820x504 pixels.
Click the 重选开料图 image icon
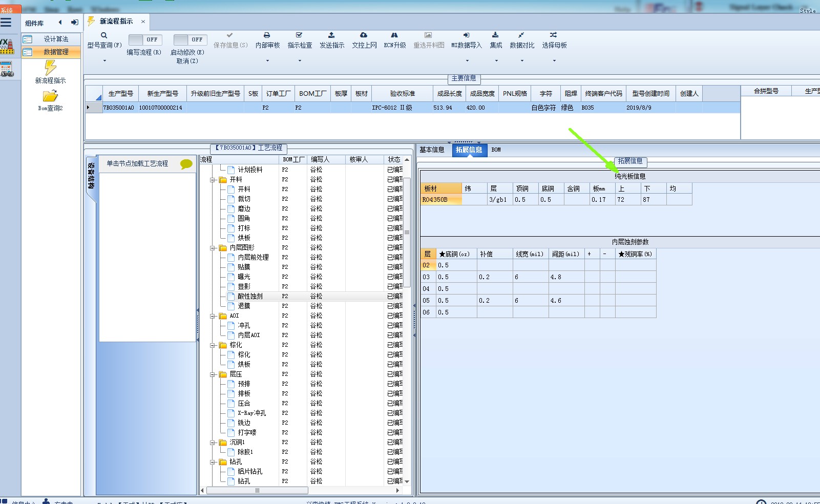point(428,35)
